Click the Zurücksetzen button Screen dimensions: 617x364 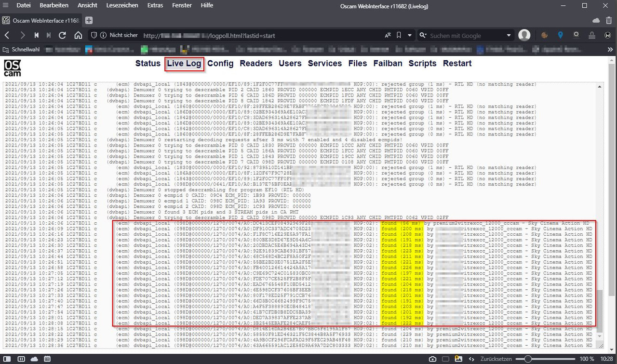496,359
